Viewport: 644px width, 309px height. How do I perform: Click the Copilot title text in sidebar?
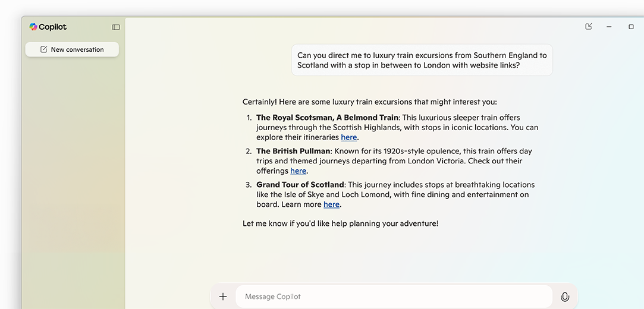tap(53, 27)
